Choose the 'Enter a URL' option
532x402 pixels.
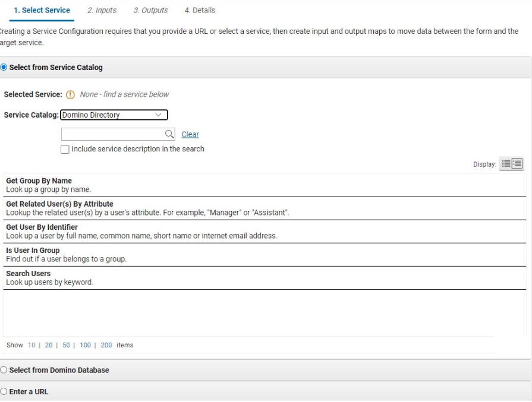tap(4, 392)
